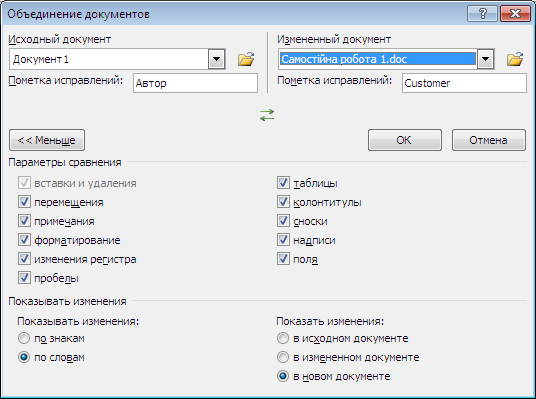The width and height of the screenshot is (536, 399).
Task: Disable the форматирование checkbox
Action: (24, 240)
